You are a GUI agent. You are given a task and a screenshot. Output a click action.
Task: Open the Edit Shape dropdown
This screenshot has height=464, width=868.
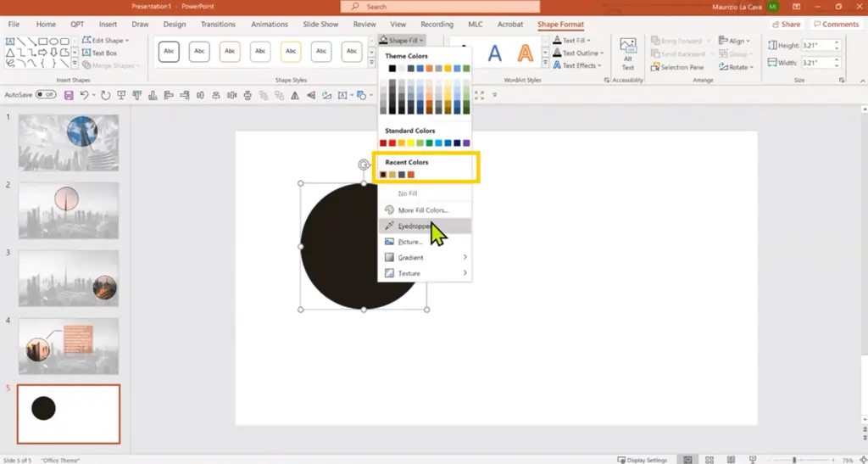[x=105, y=41]
